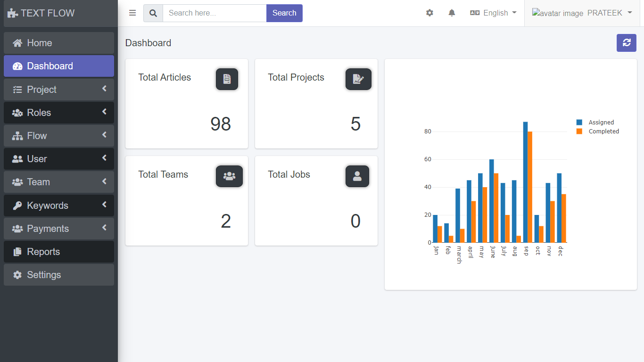Click the Payments icon in sidebar
This screenshot has width=644, height=362.
point(17,229)
